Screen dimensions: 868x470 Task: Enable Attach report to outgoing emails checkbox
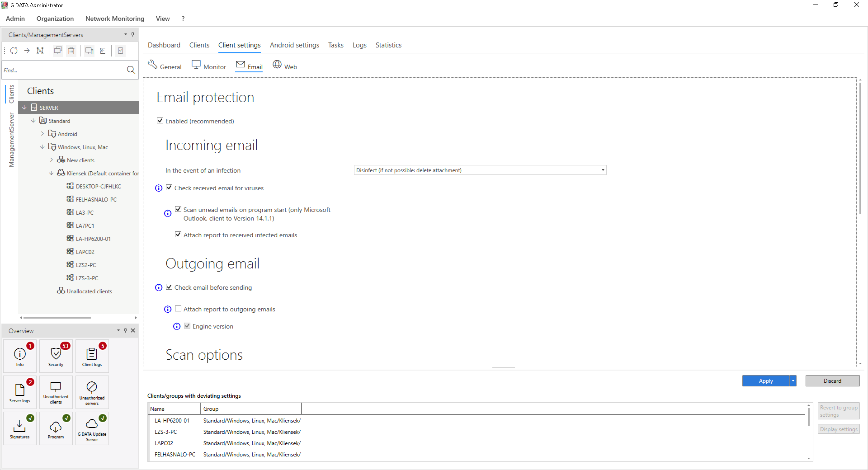pos(178,309)
